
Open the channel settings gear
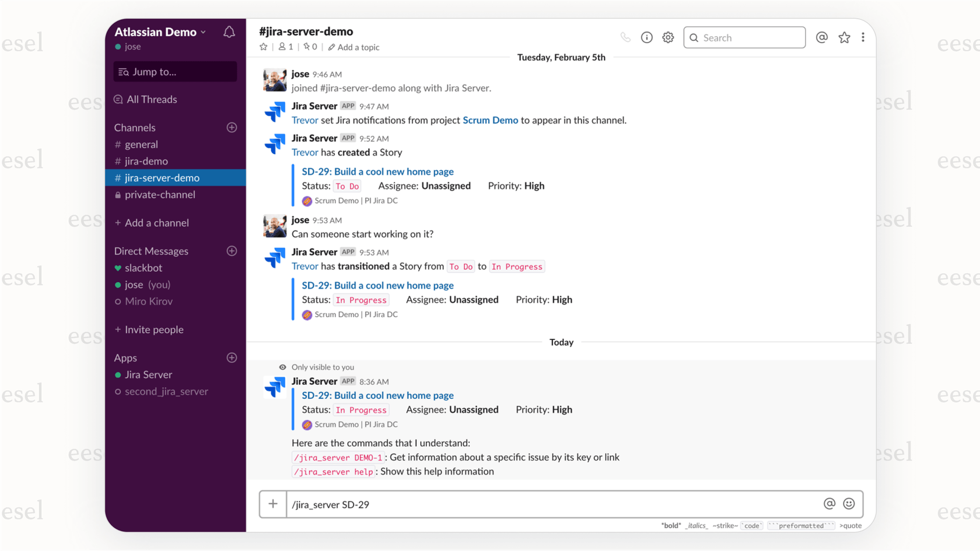point(668,37)
